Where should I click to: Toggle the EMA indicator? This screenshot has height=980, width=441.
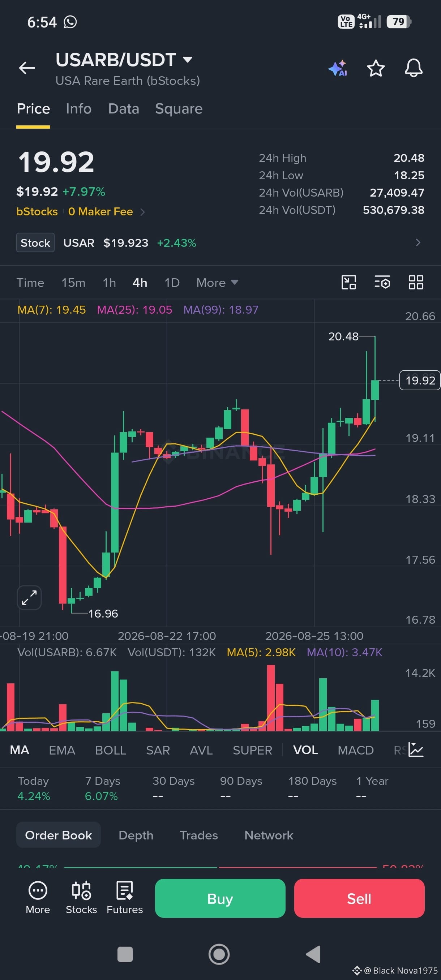[x=62, y=750]
